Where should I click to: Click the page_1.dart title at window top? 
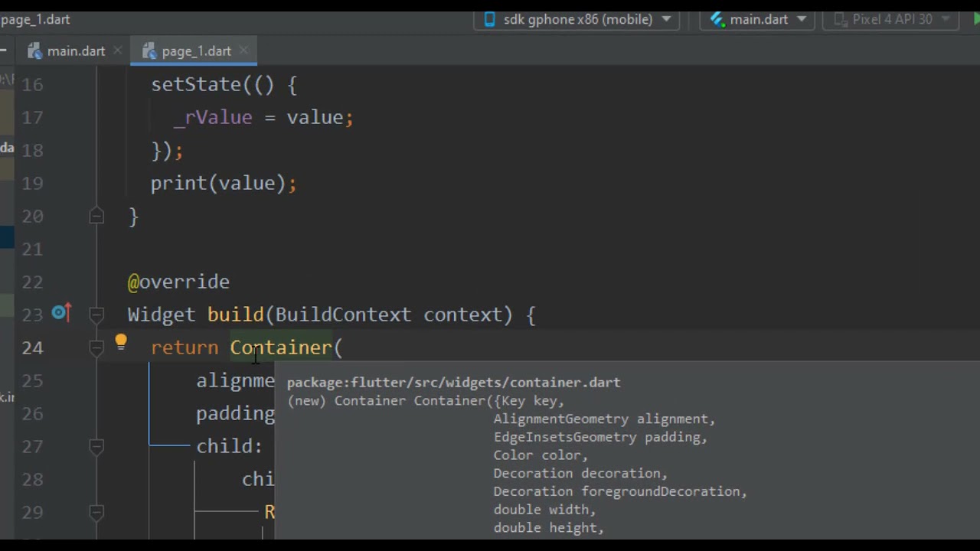(35, 19)
